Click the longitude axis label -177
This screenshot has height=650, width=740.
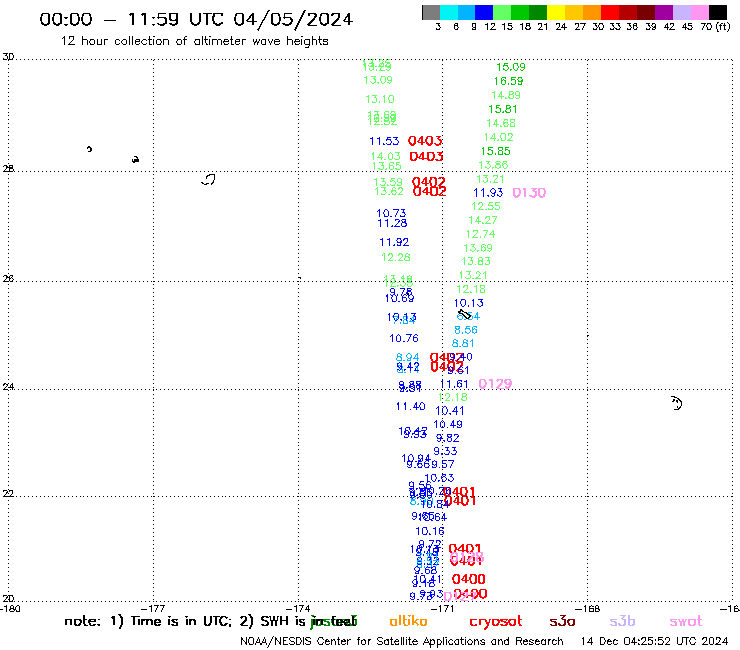tap(153, 609)
